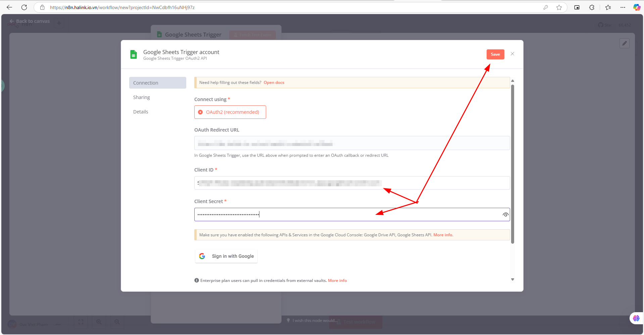Image resolution: width=644 pixels, height=335 pixels.
Task: Add this page to favorites with star
Action: [x=559, y=7]
